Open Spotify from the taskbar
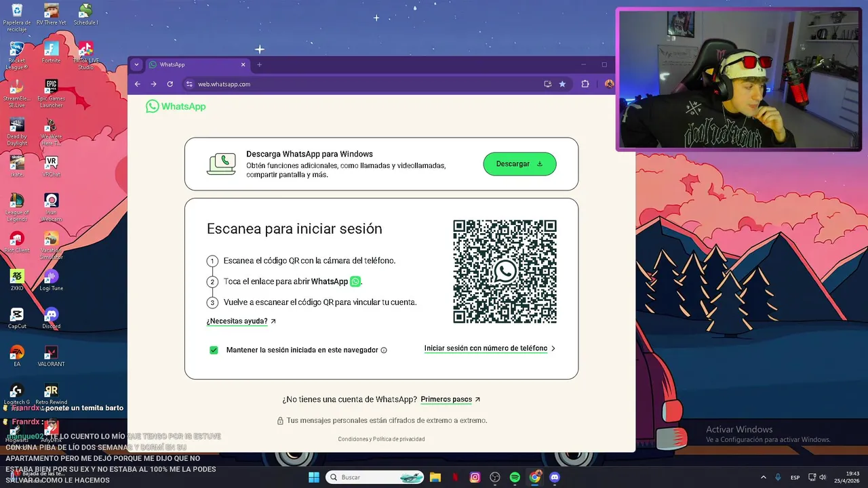Screen dimensions: 868x488 point(515,477)
